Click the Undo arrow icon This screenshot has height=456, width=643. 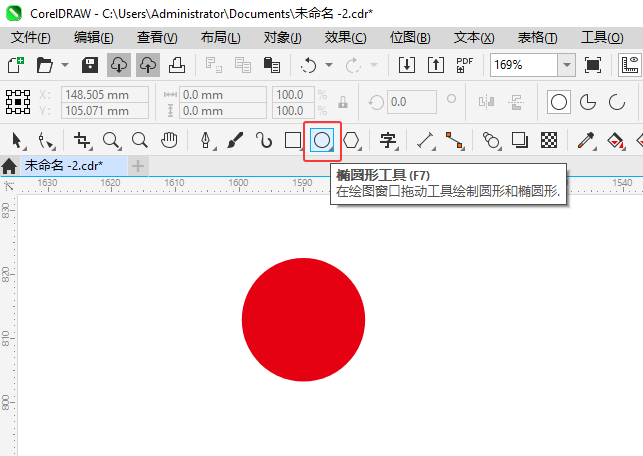click(x=308, y=65)
